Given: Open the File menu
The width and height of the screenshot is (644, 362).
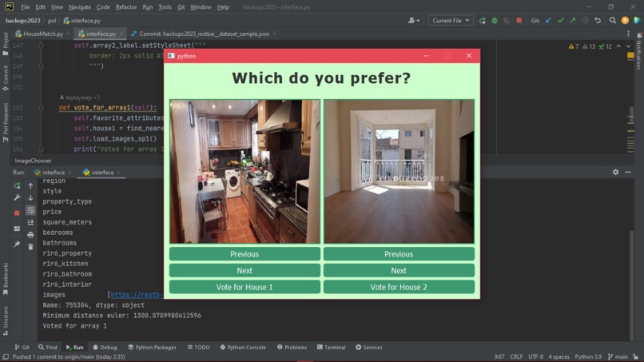Looking at the screenshot, I should 25,7.
